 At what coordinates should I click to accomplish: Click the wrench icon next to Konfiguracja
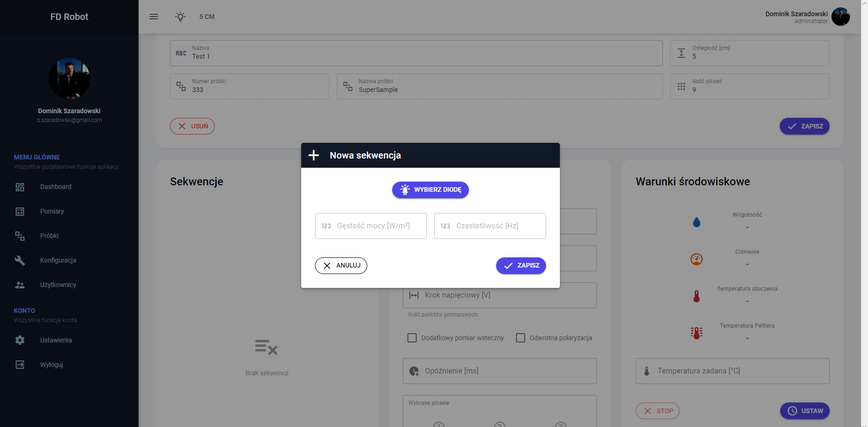(x=20, y=260)
